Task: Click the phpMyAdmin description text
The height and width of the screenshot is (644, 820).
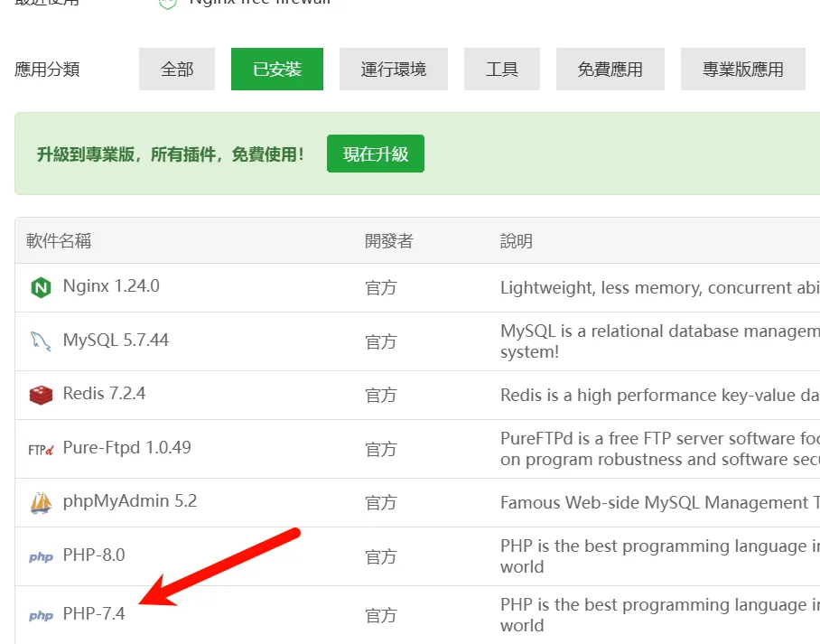Action: [x=660, y=503]
